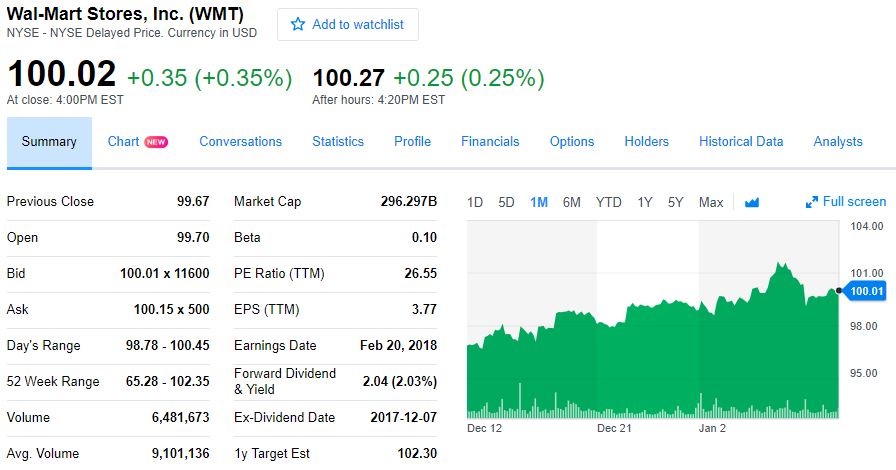Choose the 6M chart range

(x=571, y=202)
